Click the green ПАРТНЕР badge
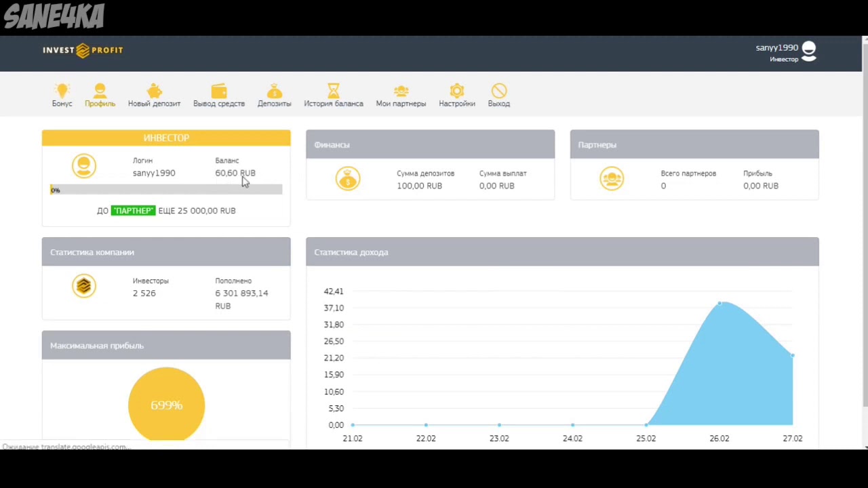The height and width of the screenshot is (488, 868). pos(133,211)
